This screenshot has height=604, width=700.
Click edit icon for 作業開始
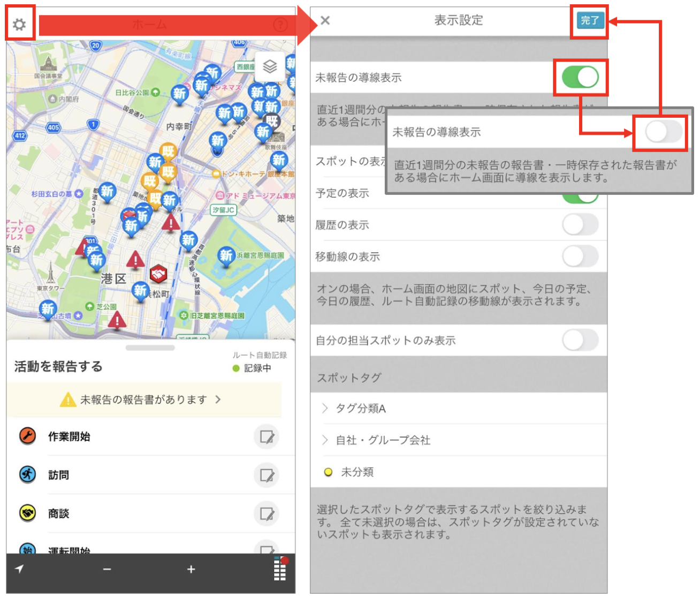267,437
